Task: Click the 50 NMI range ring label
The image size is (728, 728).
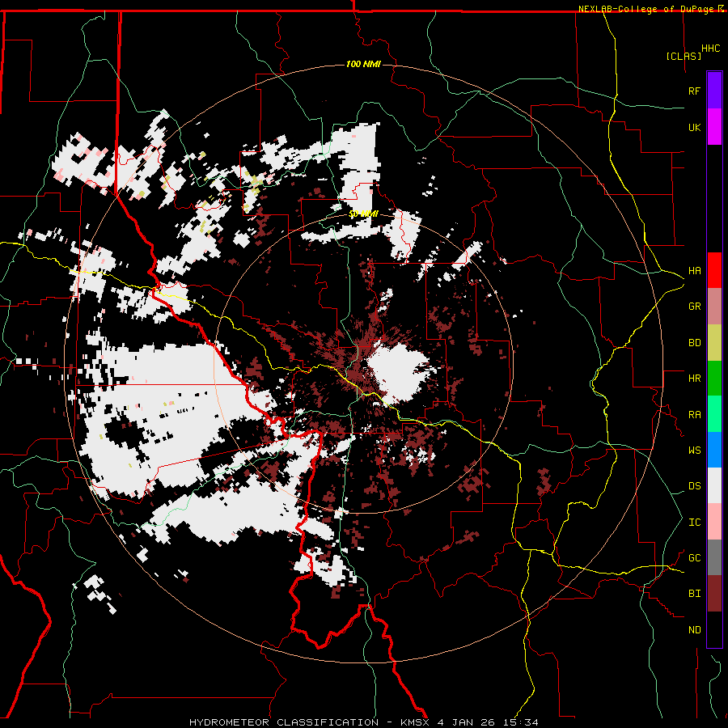Action: [363, 214]
